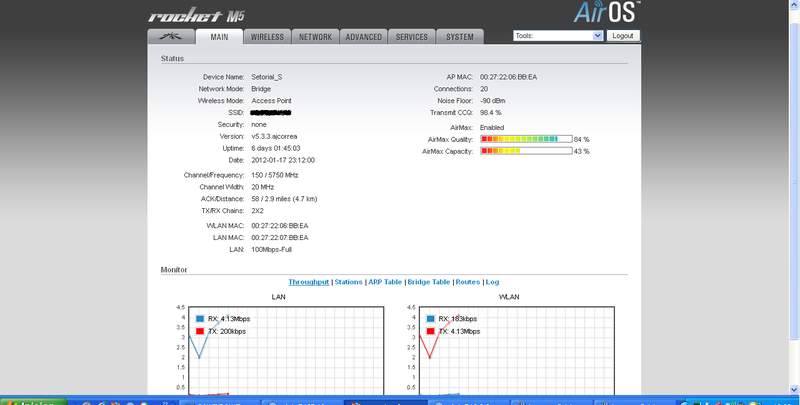Select noise floor value -90 dBm

[492, 101]
